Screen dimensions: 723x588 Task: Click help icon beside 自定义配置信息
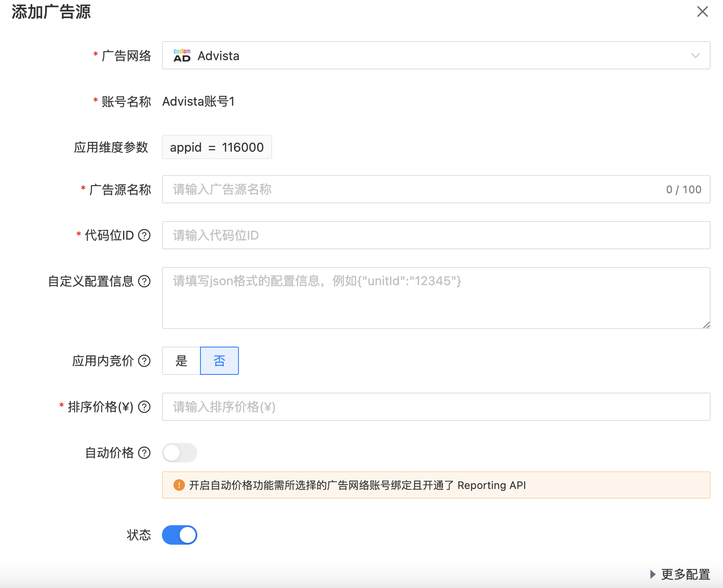[x=144, y=281]
